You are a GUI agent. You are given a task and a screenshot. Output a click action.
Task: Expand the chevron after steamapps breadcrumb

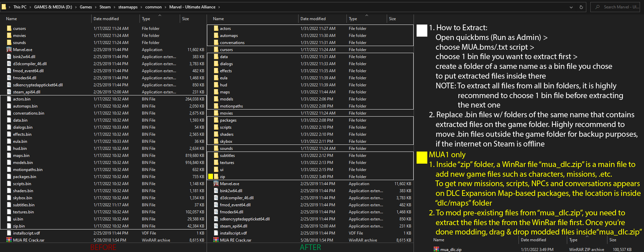point(141,7)
